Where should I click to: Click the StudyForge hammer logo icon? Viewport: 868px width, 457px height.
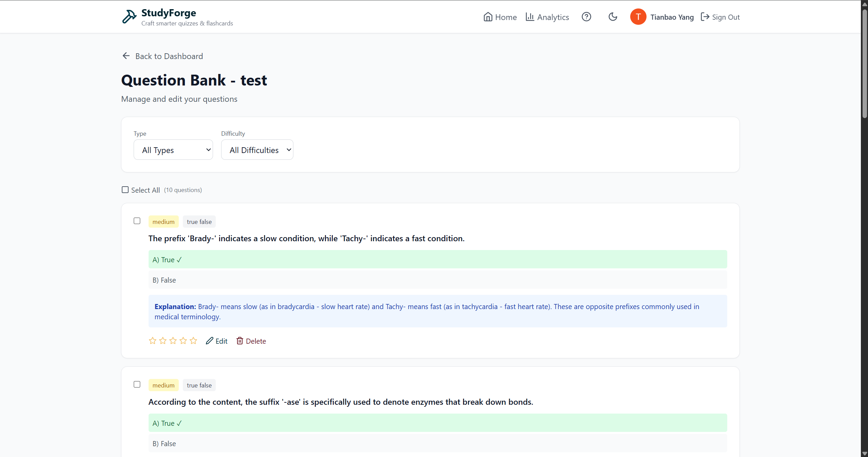129,17
